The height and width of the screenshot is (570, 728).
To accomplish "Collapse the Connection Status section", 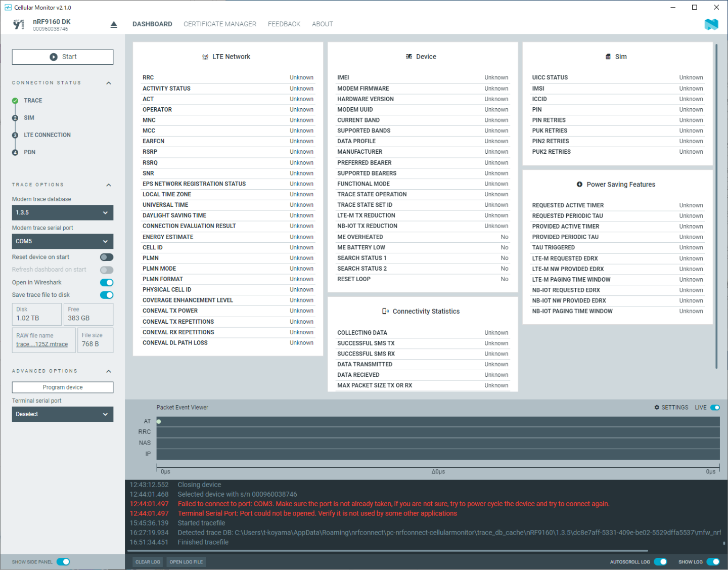I will (x=109, y=83).
